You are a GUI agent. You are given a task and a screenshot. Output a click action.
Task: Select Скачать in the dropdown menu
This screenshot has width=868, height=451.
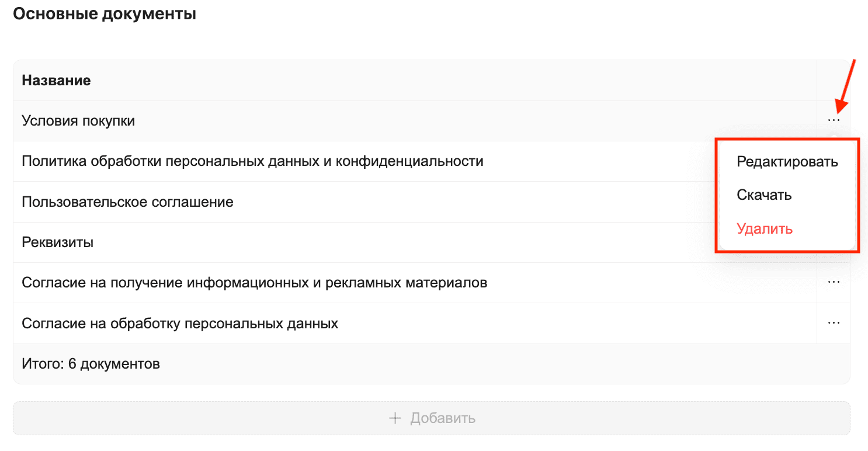pos(764,195)
